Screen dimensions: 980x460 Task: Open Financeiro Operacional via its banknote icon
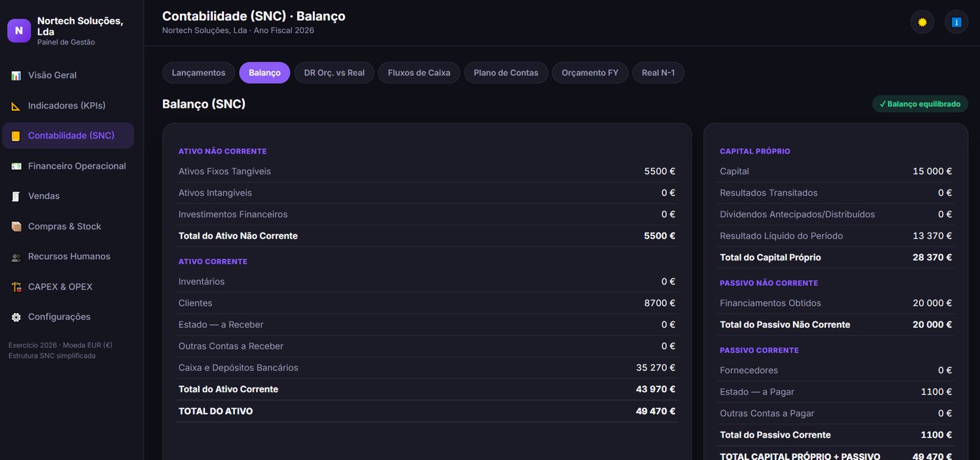click(16, 166)
